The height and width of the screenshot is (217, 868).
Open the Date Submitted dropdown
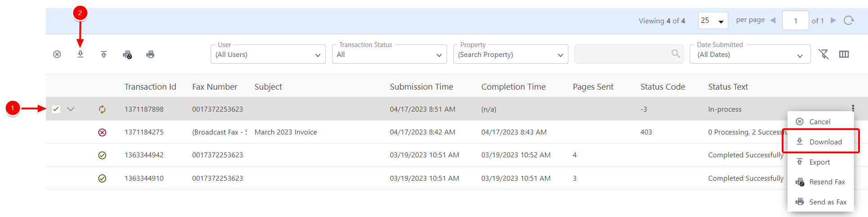tap(750, 55)
